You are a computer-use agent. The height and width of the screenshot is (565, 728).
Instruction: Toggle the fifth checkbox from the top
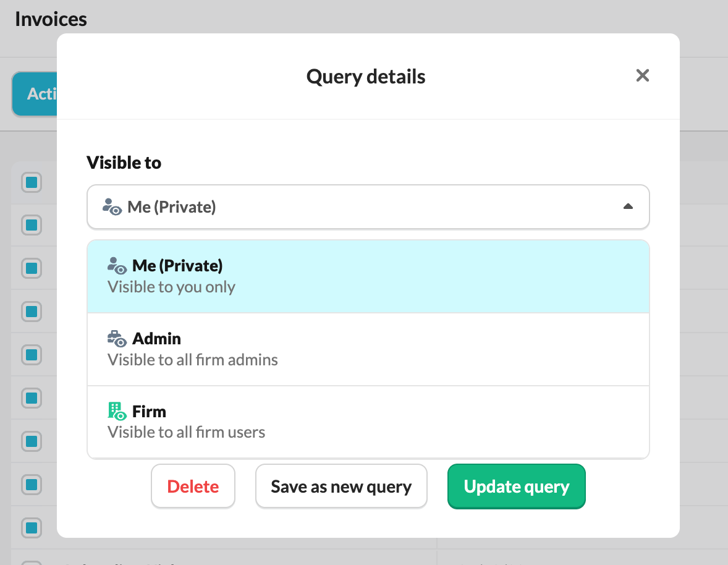click(32, 354)
